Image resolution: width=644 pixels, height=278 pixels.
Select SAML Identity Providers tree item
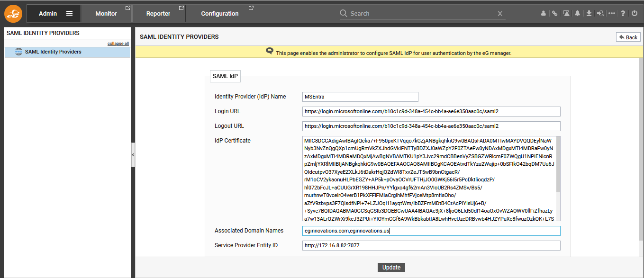pos(53,52)
